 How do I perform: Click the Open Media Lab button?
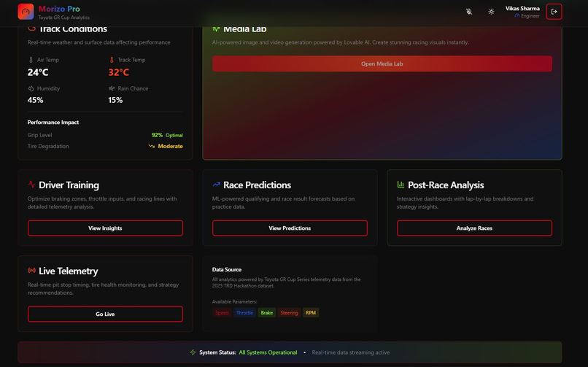pos(382,63)
